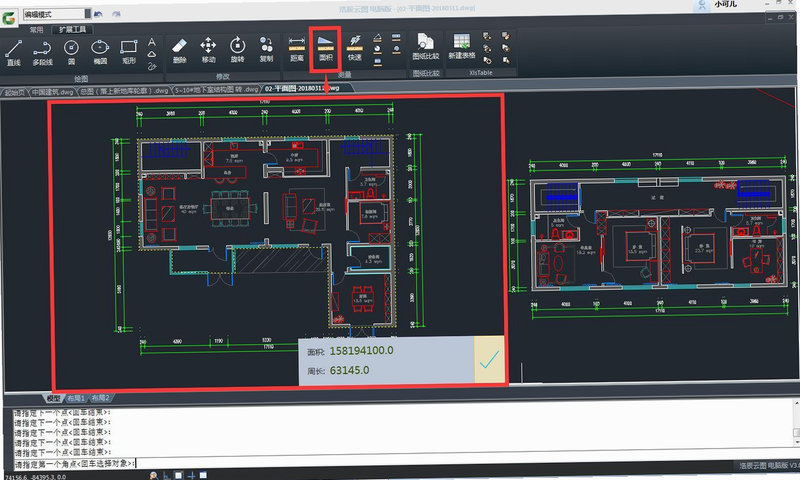Select the 多段线 polyline tool

coord(42,53)
